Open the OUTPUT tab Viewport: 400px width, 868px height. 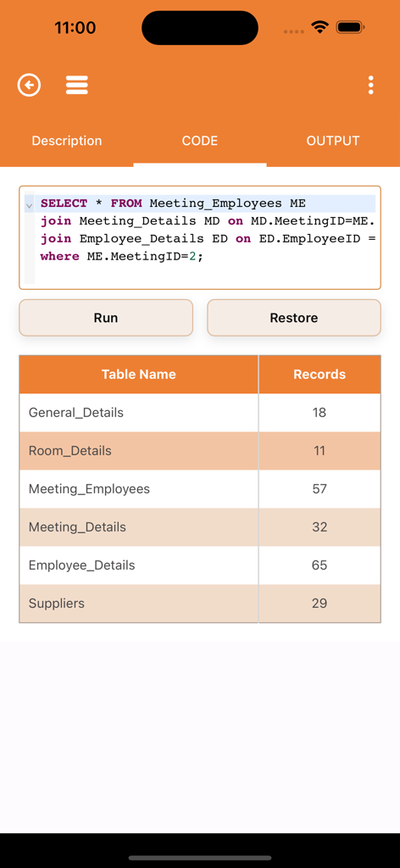(x=333, y=141)
